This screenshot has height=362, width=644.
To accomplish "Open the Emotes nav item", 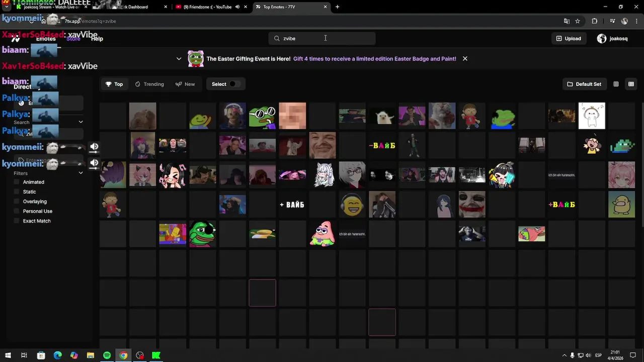I will tap(46, 39).
